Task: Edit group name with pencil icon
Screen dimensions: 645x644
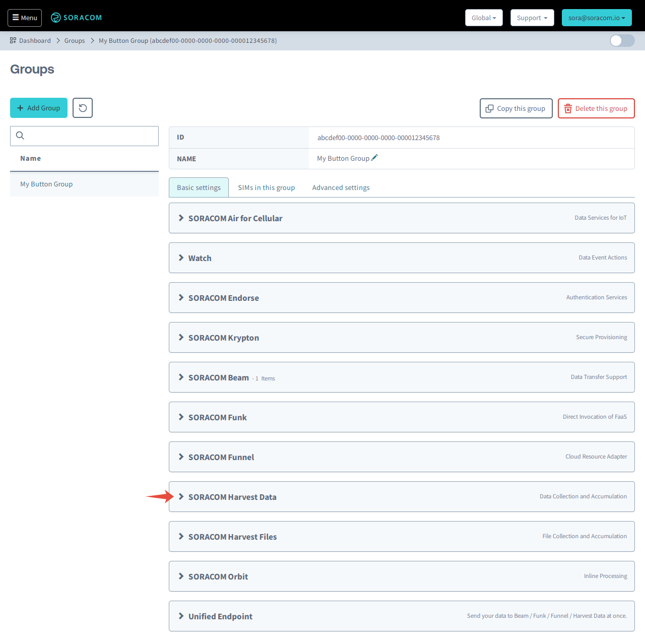Action: tap(374, 158)
